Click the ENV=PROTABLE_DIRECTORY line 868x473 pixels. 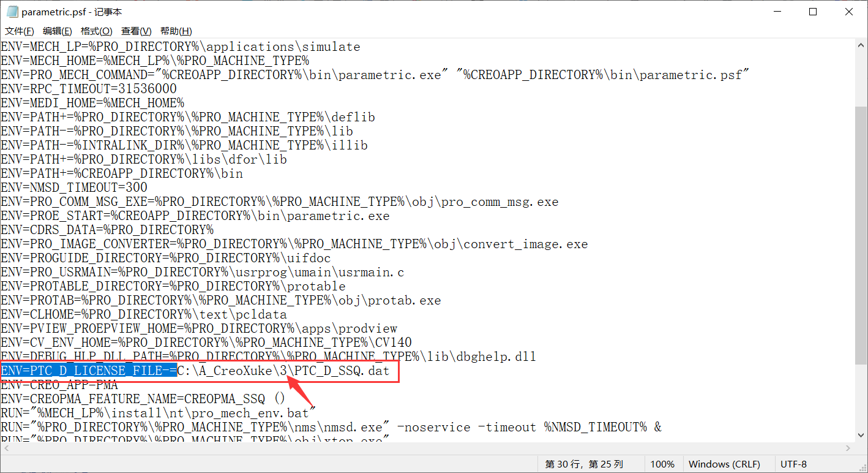[x=173, y=286]
